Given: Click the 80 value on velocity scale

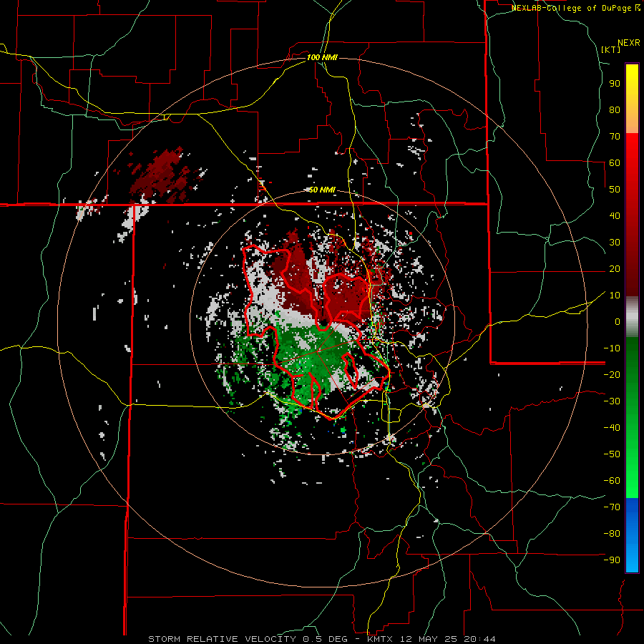Looking at the screenshot, I should (x=615, y=110).
